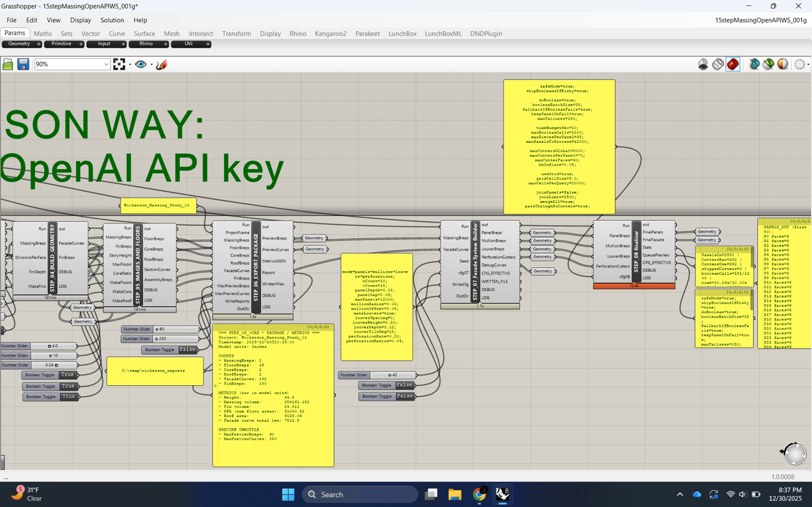Toggle the eye preview icon in toolbar
This screenshot has height=507, width=812.
141,64
